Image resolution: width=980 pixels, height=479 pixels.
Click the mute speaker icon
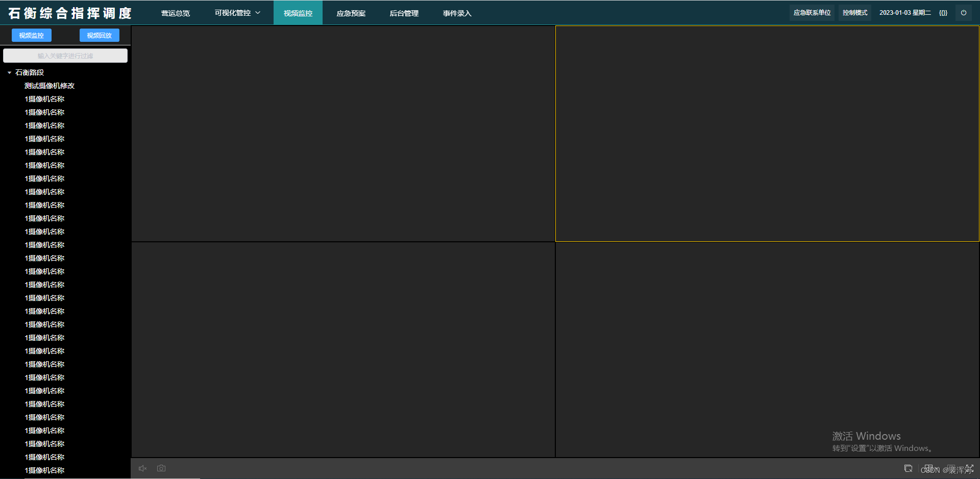pos(142,468)
